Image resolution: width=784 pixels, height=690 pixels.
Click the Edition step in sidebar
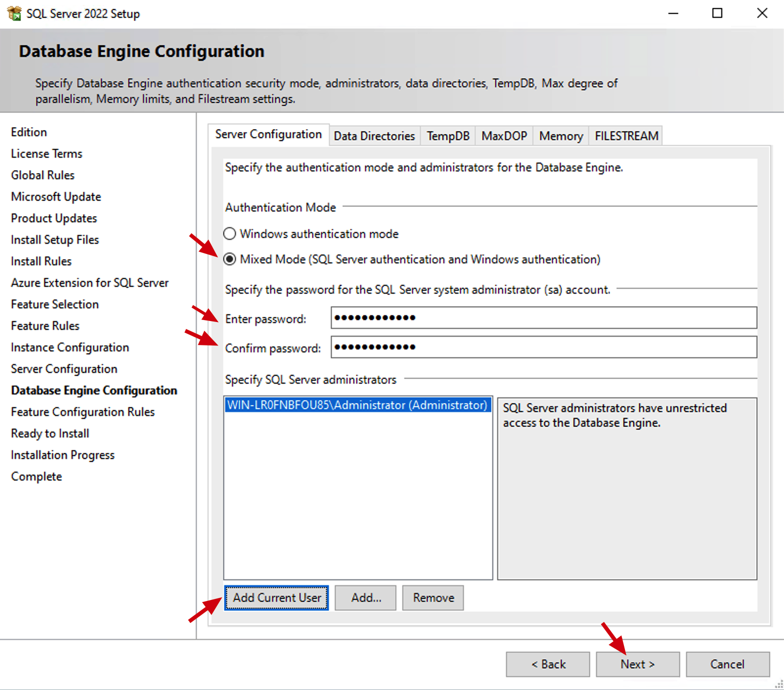(x=29, y=132)
